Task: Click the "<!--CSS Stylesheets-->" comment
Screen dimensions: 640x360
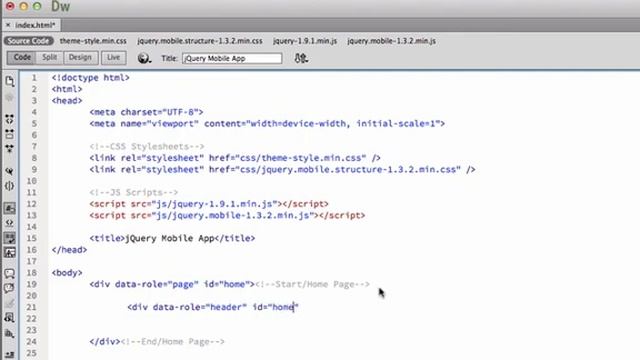Action: click(x=147, y=147)
